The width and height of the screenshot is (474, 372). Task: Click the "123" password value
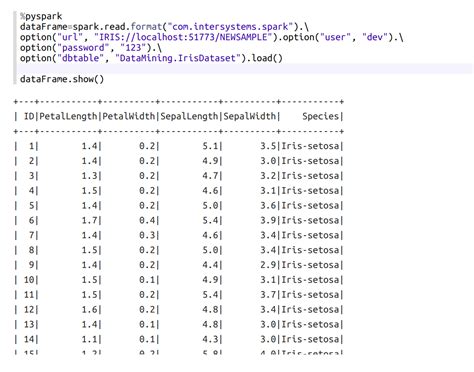pos(133,48)
